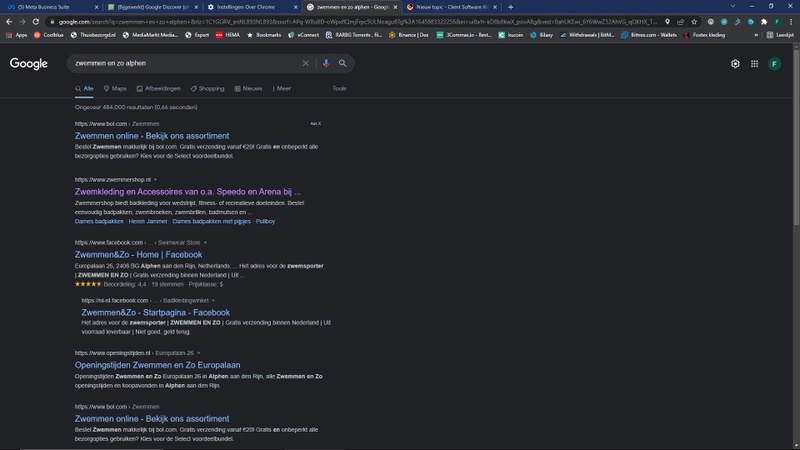Share this page from the address bar
Image resolution: width=800 pixels, height=450 pixels.
click(x=681, y=22)
